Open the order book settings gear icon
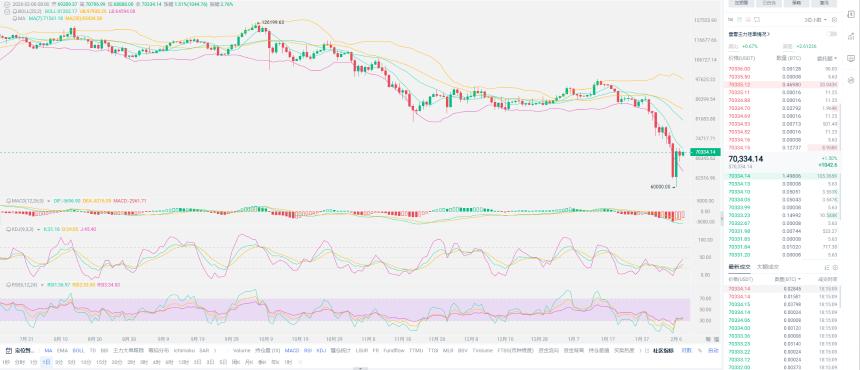This screenshot has width=860, height=370. [x=834, y=20]
